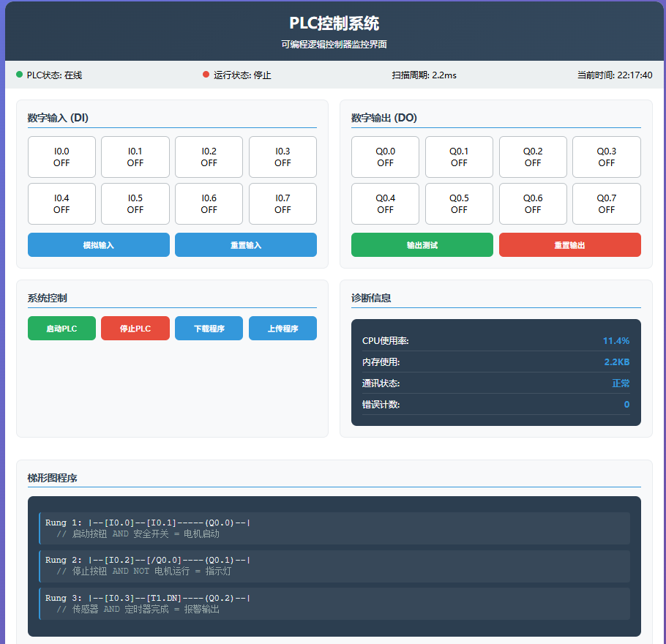Select output tile Q0.4
Screen dimensions: 666x644
(385, 203)
